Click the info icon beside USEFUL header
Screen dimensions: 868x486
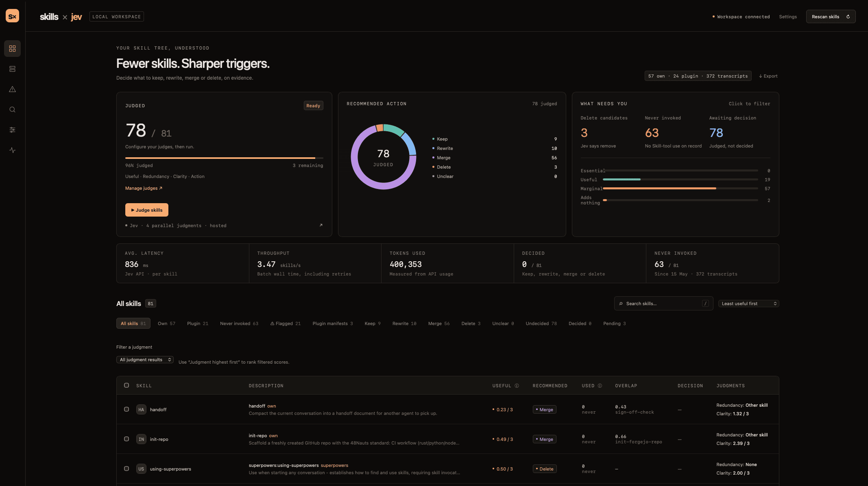click(x=517, y=386)
